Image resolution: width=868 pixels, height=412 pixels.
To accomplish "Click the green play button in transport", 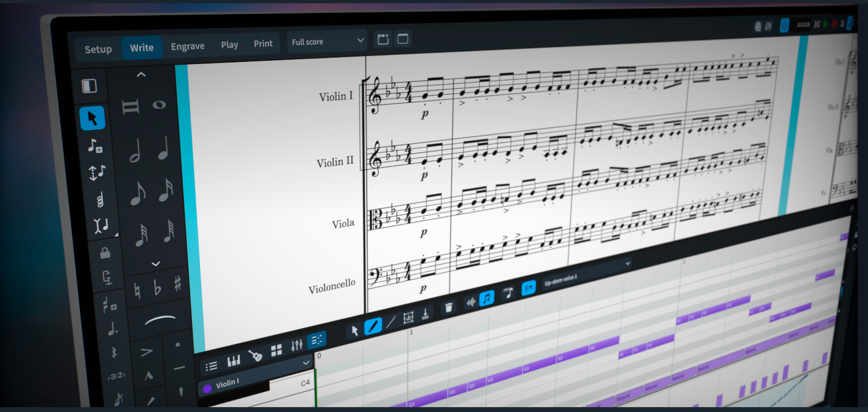I will coord(825,24).
